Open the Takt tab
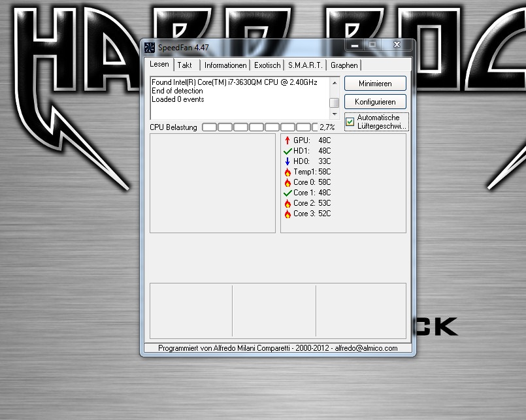526x420 pixels. pyautogui.click(x=185, y=65)
